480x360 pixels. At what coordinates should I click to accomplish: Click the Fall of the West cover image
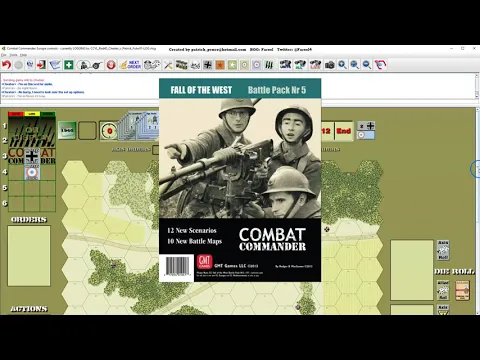point(240,180)
